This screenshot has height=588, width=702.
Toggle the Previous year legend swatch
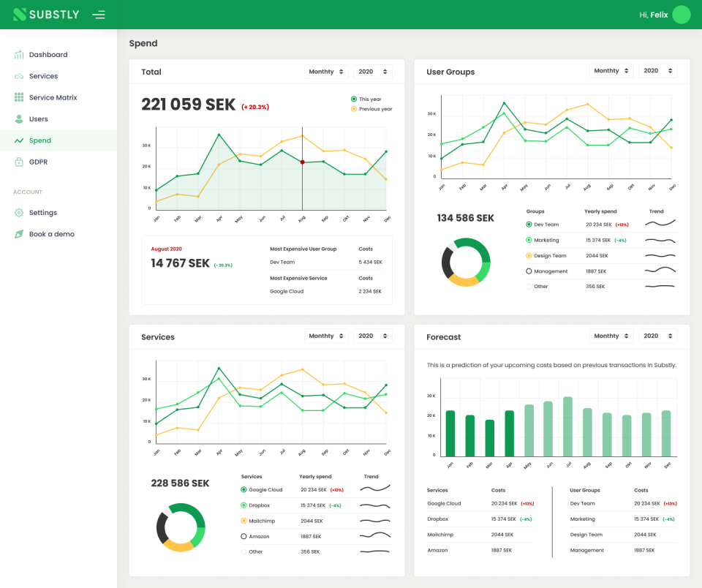(x=354, y=109)
